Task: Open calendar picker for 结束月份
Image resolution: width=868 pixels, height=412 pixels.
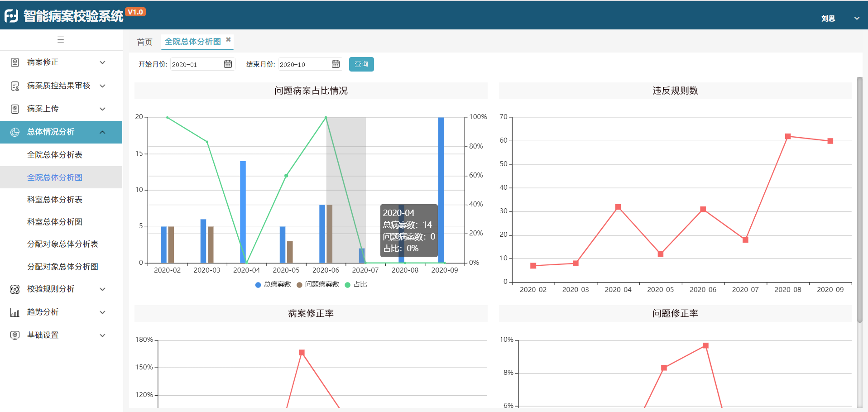Action: click(336, 64)
